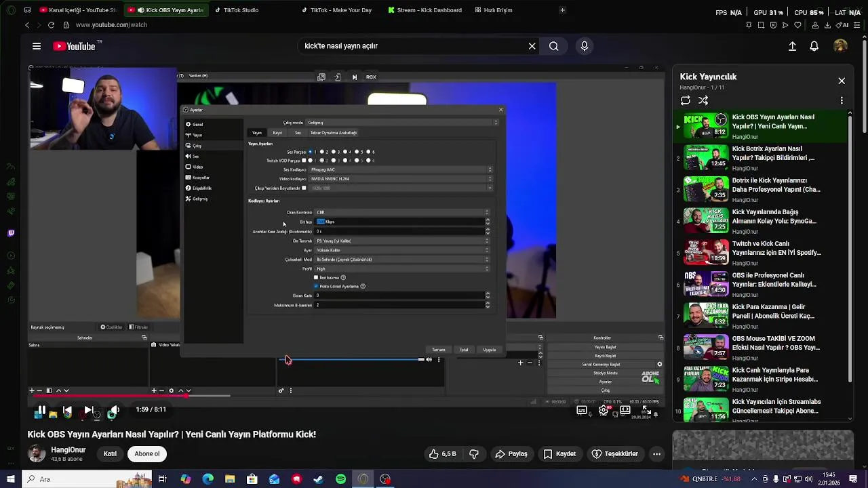Toggle playlist shuffle
Image resolution: width=868 pixels, height=488 pixels.
[x=703, y=100]
